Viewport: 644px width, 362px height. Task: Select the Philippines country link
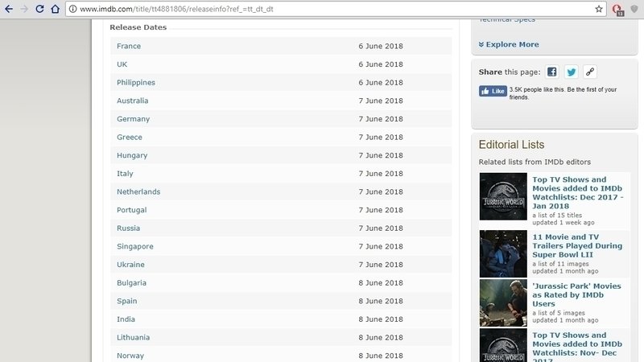pos(136,82)
